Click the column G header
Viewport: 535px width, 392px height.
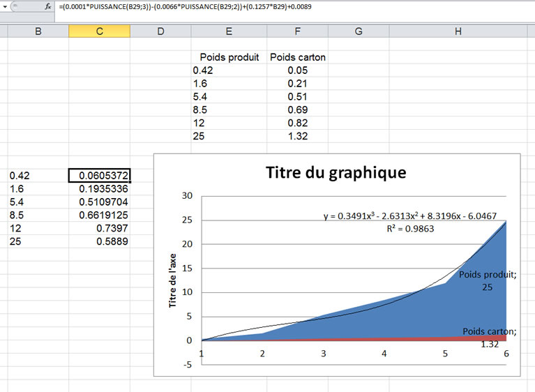(x=358, y=31)
